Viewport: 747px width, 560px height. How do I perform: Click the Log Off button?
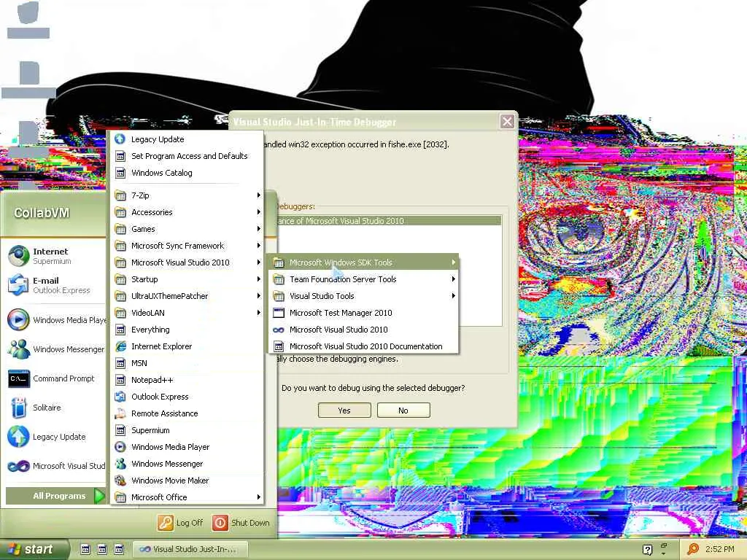[181, 523]
